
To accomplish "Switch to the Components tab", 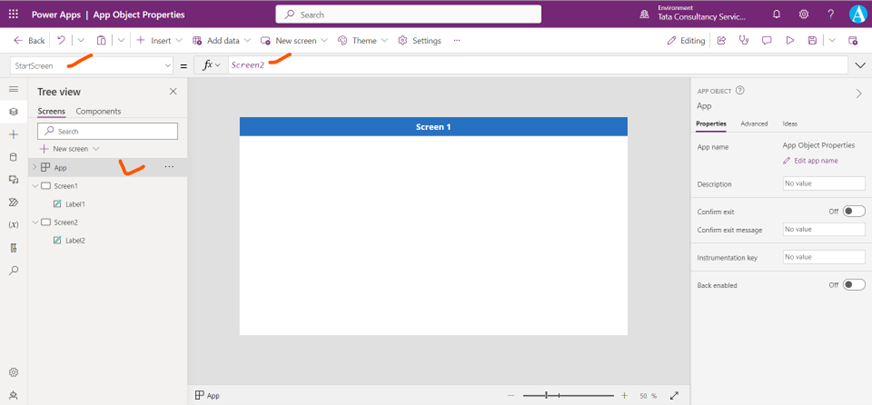I will [x=98, y=111].
